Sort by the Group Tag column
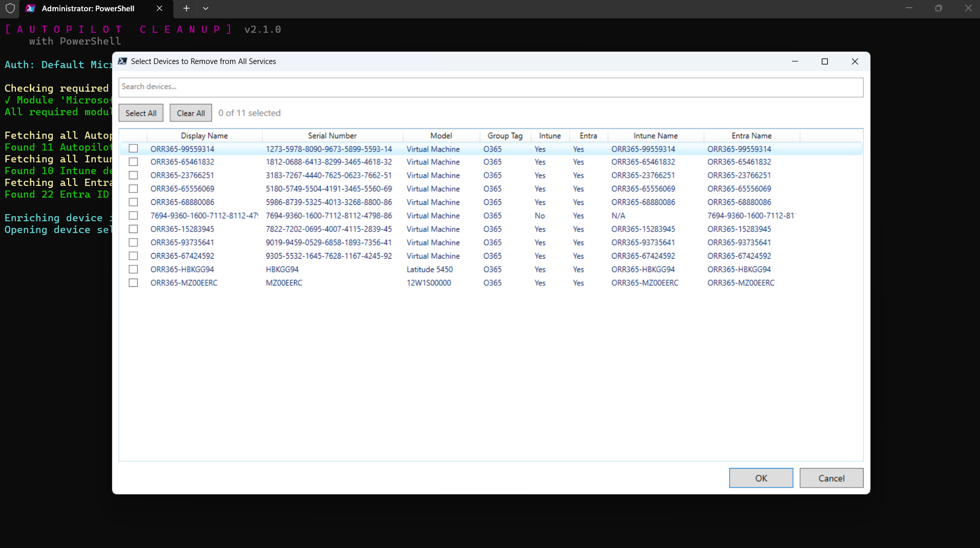Viewport: 980px width, 548px height. pyautogui.click(x=505, y=136)
